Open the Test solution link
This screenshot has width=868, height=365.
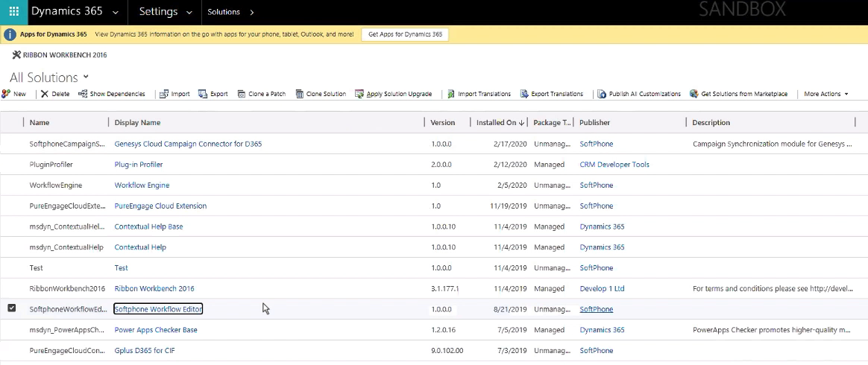pyautogui.click(x=121, y=267)
